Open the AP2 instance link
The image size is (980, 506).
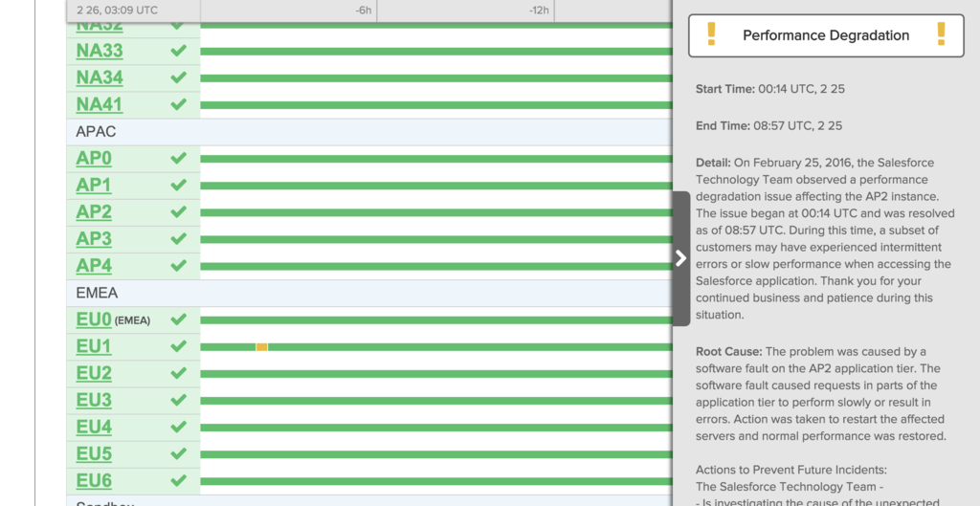pos(94,212)
